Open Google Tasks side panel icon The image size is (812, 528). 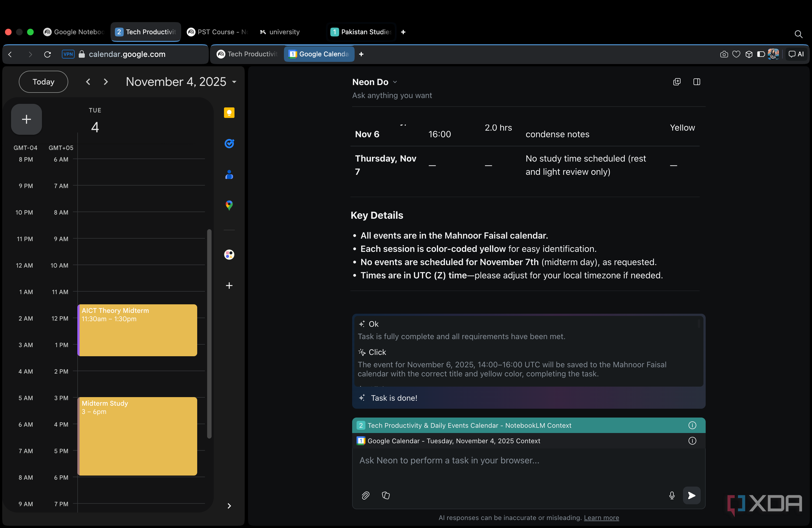tap(229, 143)
